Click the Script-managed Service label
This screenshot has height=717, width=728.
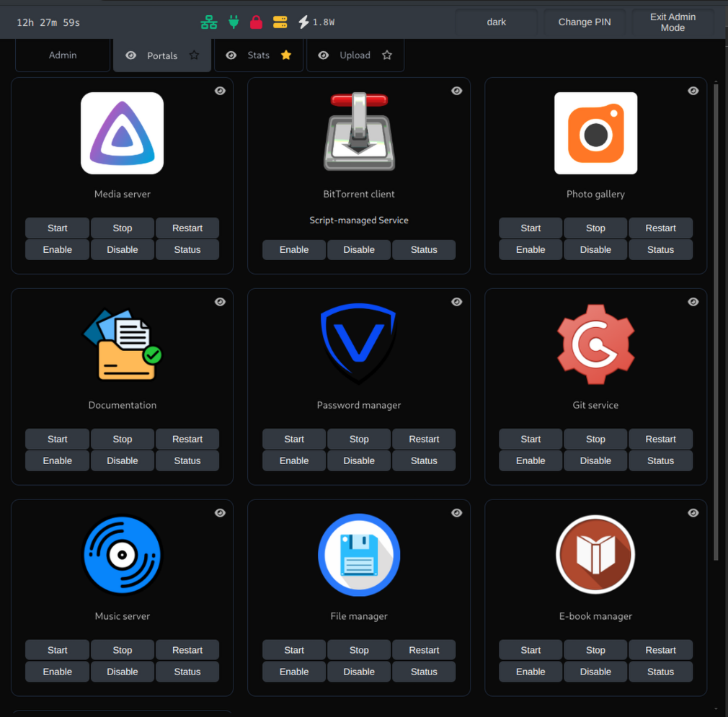click(359, 220)
